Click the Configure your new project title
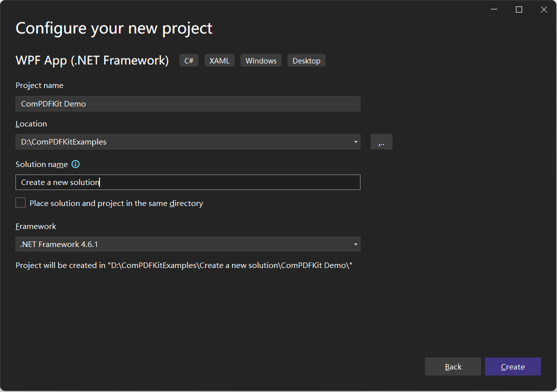The height and width of the screenshot is (392, 557). pos(113,28)
